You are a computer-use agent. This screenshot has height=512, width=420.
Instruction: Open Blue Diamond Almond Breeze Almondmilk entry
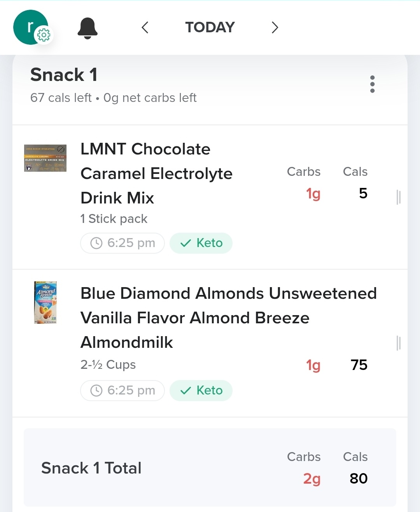pos(228,317)
